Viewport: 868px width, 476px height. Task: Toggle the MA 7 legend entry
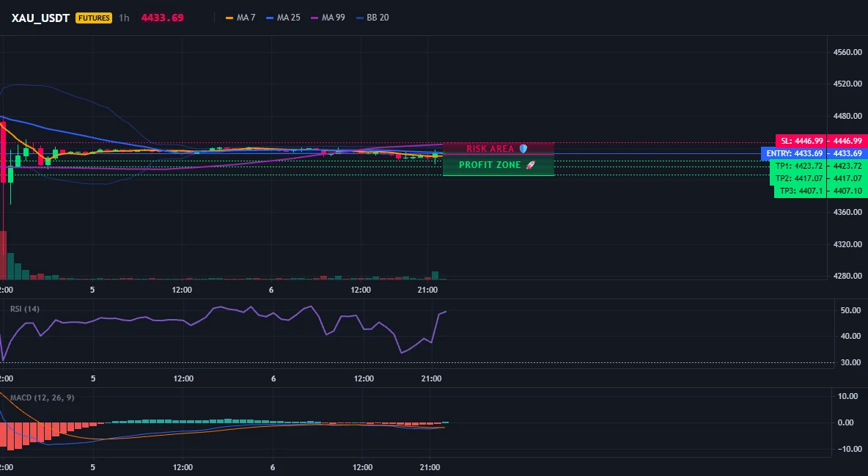(240, 18)
